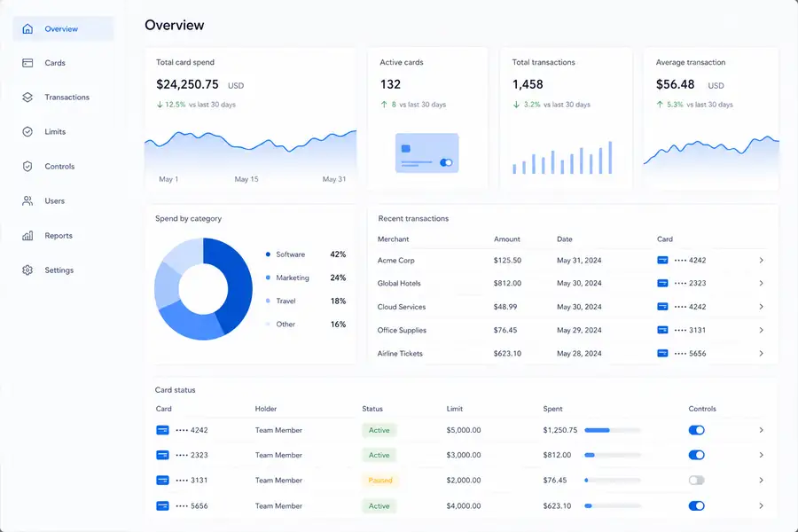Click card icon for 3131 in Card status
The image size is (798, 532).
click(162, 480)
